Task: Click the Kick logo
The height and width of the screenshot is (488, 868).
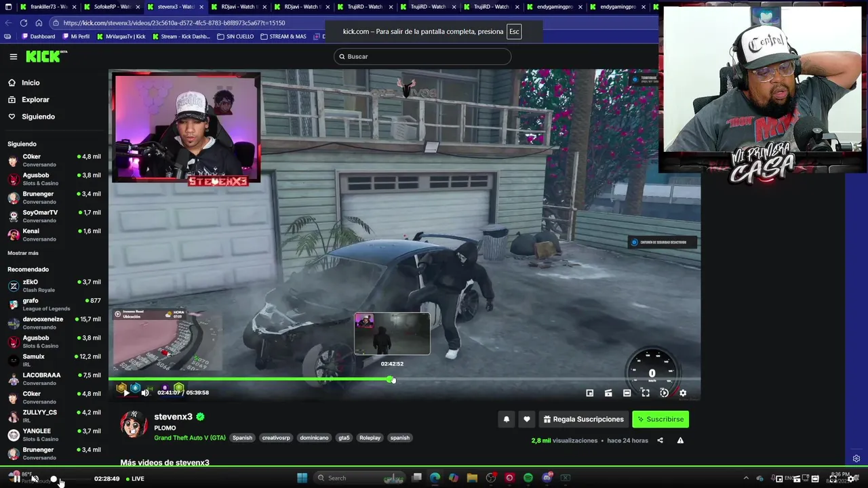Action: (46, 56)
